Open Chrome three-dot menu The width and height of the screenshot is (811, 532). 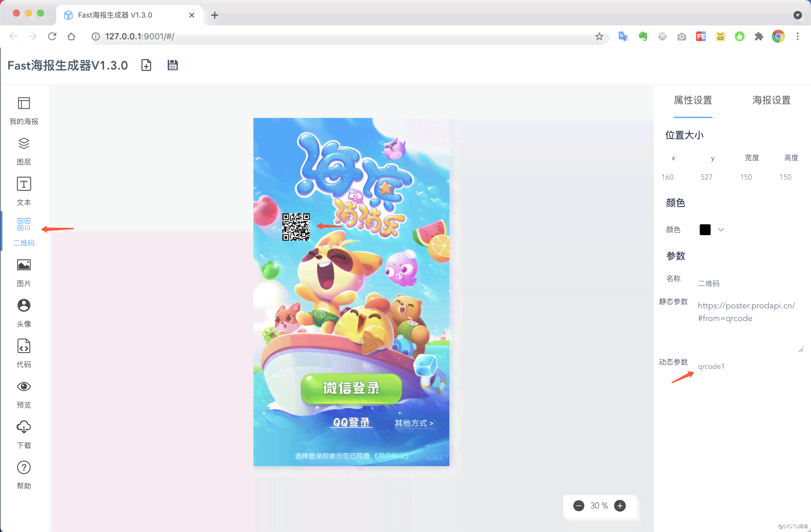pos(798,36)
